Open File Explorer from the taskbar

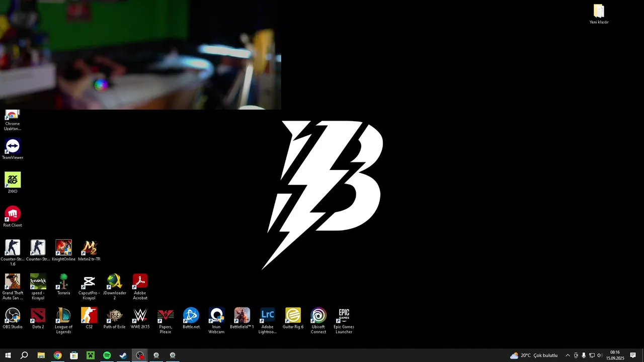(x=41, y=355)
